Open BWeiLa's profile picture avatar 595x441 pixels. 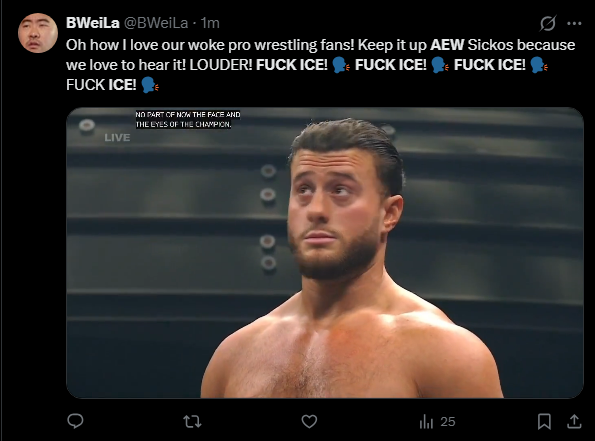coord(38,33)
